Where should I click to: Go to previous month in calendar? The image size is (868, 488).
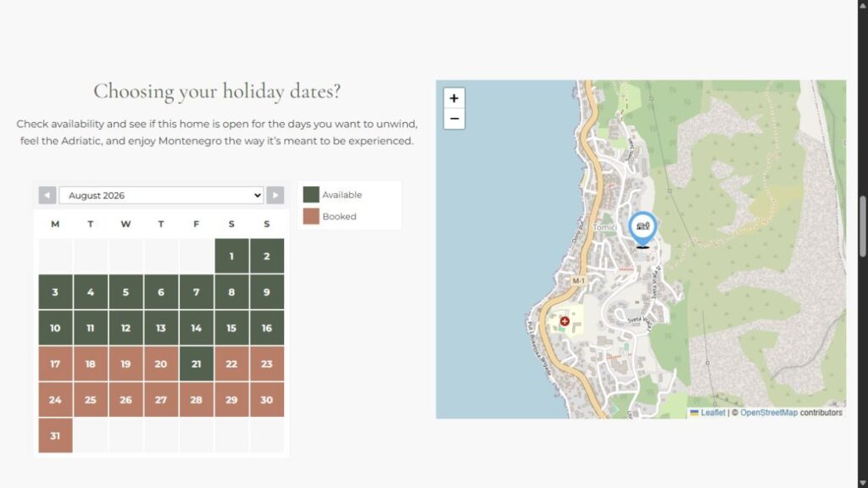click(47, 196)
